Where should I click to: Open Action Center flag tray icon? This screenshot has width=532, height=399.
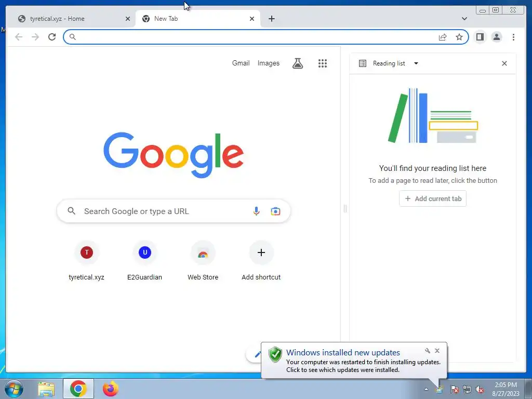[x=454, y=390]
